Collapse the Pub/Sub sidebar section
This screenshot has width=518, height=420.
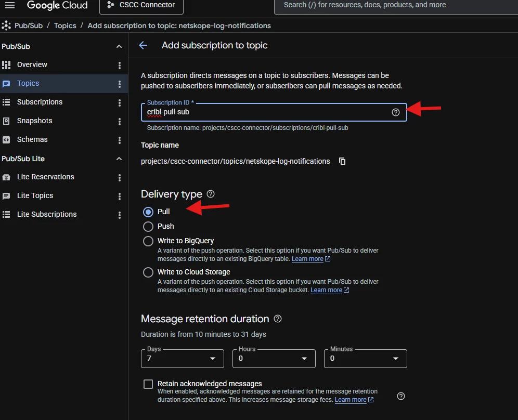click(119, 47)
